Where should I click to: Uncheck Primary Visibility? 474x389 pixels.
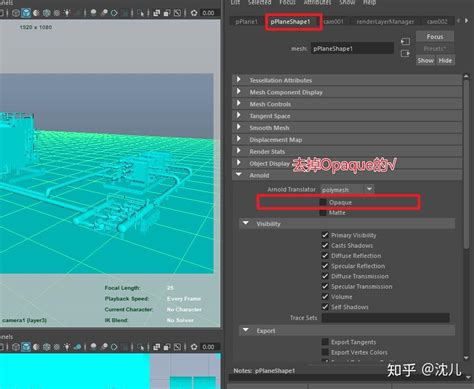325,235
